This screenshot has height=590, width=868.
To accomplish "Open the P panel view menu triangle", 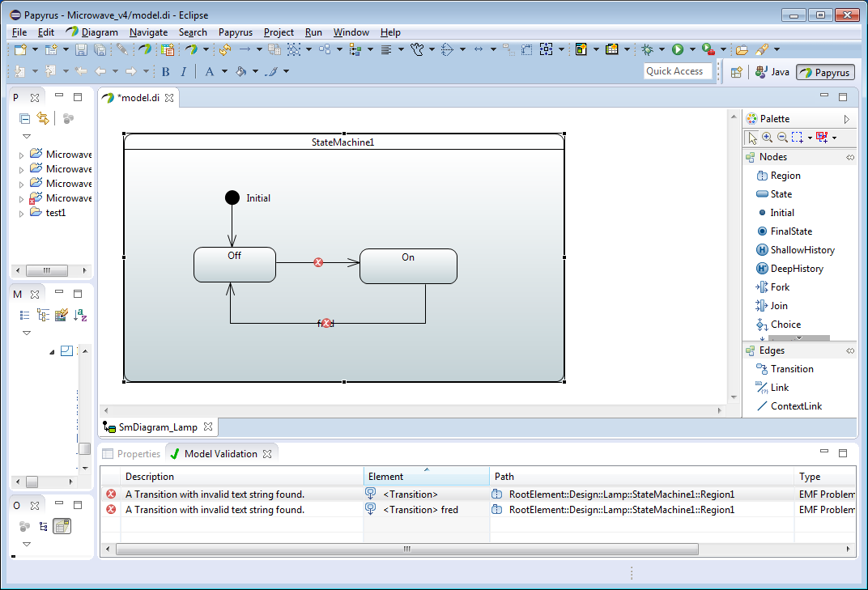I will [x=26, y=136].
